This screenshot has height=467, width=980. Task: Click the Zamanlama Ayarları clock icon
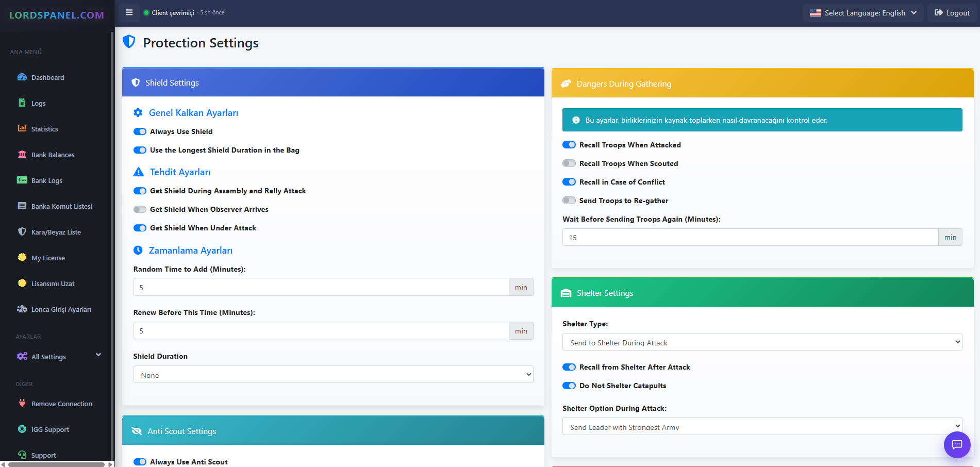[138, 251]
